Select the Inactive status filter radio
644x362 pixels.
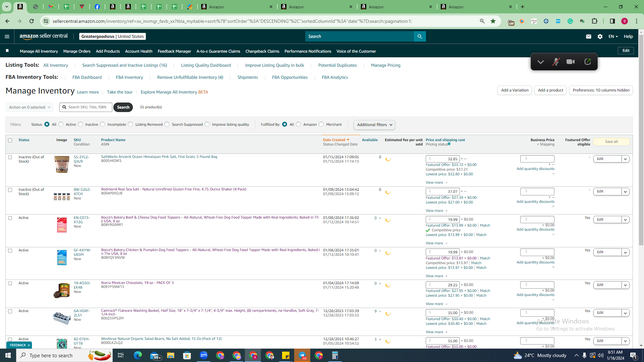pyautogui.click(x=80, y=124)
